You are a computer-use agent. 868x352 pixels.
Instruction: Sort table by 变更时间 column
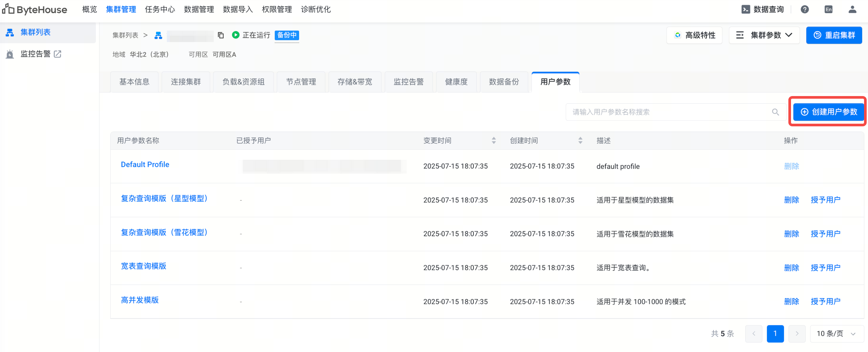click(494, 140)
